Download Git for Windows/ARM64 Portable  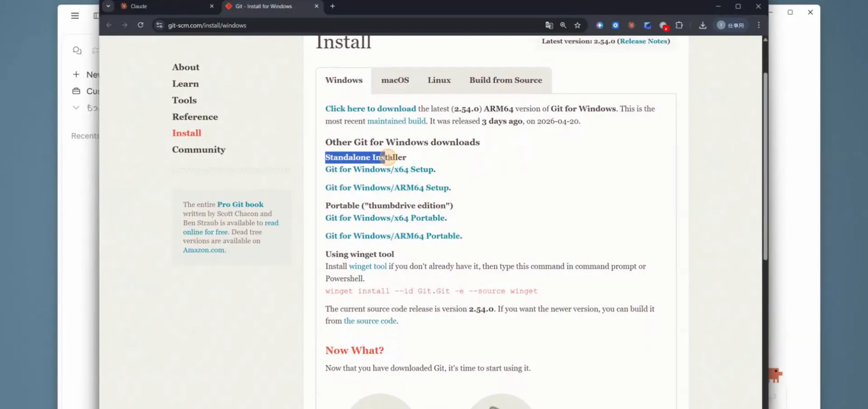click(x=393, y=236)
